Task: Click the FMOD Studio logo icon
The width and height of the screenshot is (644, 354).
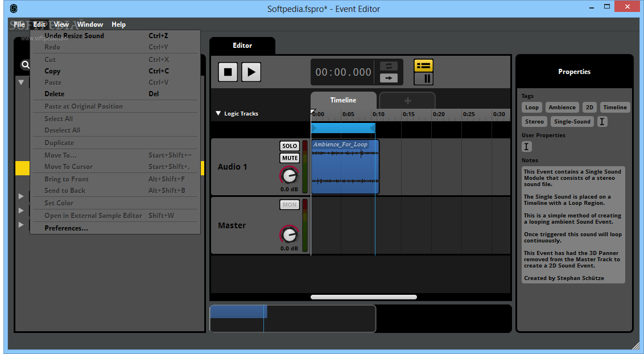Action: [x=14, y=9]
